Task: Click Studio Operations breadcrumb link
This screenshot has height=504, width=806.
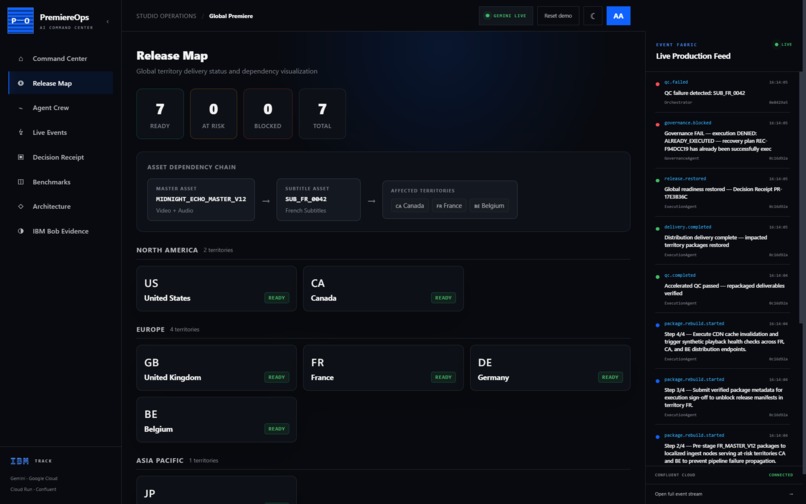Action: click(166, 16)
